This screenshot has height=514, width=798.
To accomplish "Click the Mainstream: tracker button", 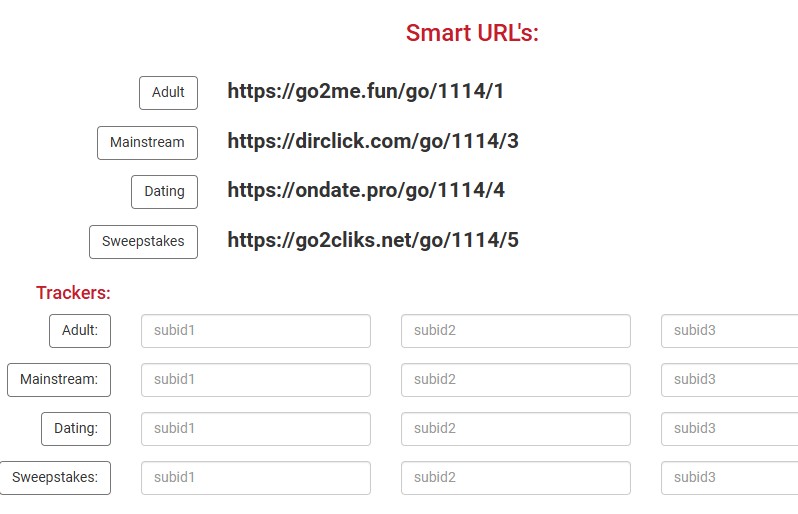I will tap(59, 380).
